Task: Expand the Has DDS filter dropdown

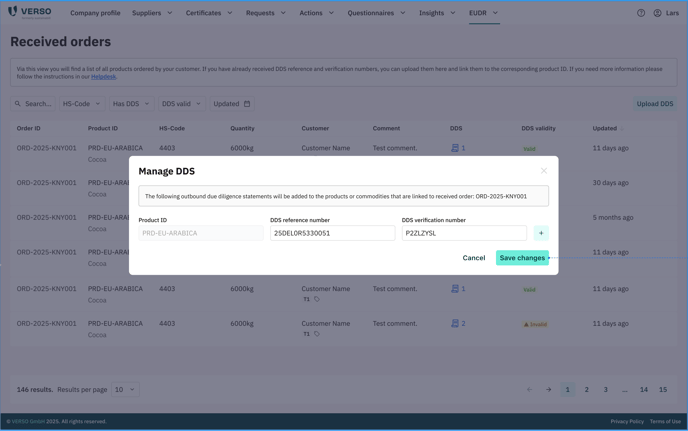Action: (x=131, y=104)
